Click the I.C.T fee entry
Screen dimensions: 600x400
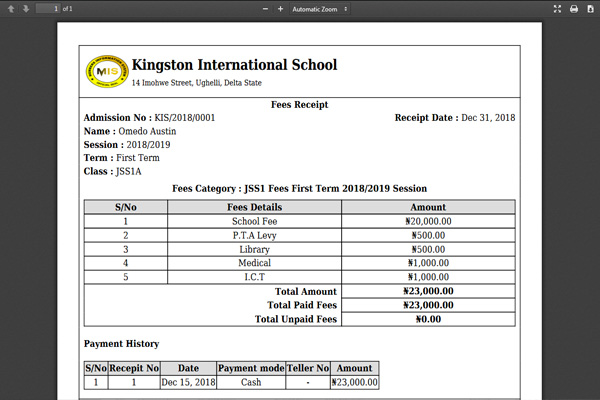click(254, 277)
